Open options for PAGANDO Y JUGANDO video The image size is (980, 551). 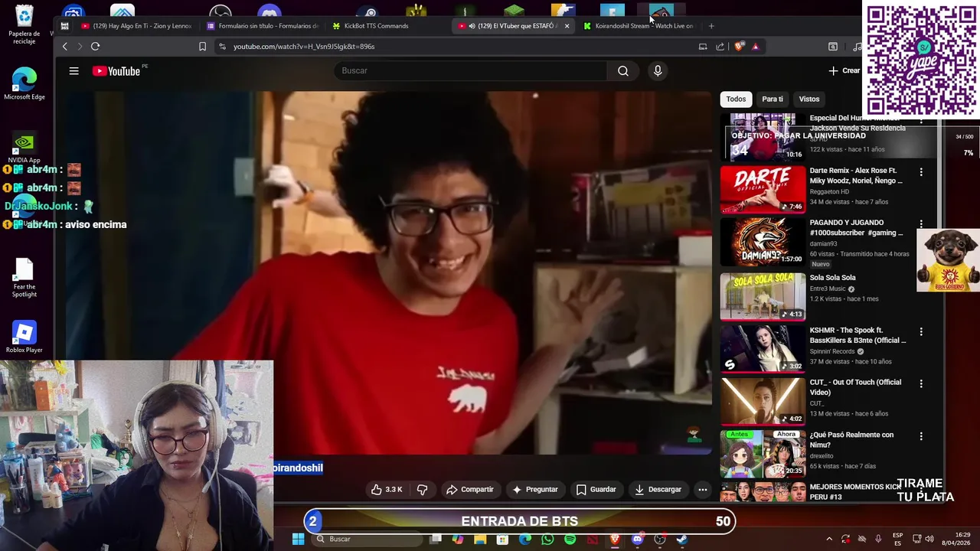click(x=921, y=224)
